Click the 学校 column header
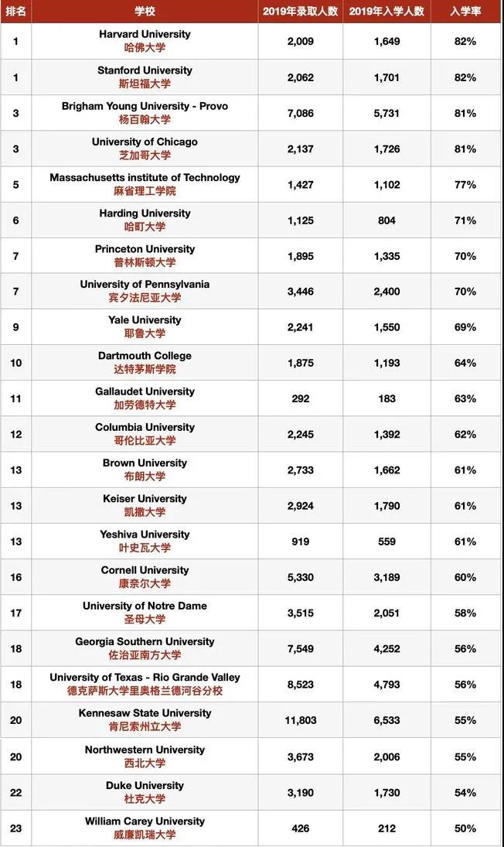 145,11
